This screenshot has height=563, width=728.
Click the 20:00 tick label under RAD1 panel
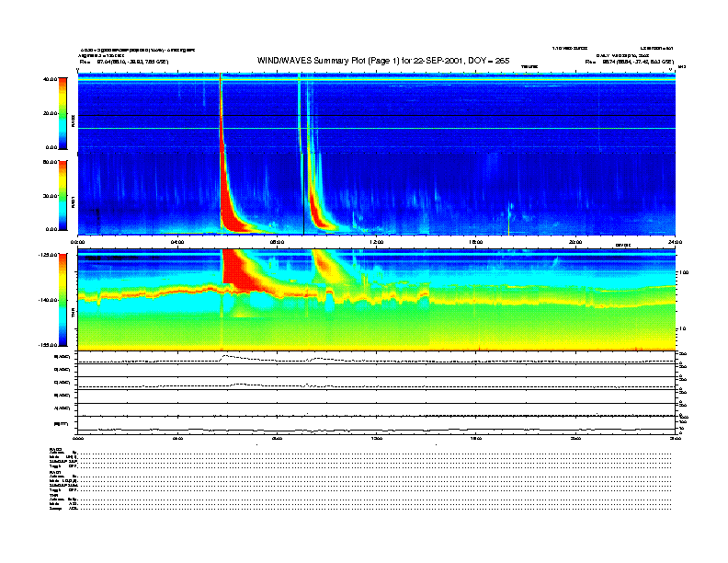(x=575, y=242)
